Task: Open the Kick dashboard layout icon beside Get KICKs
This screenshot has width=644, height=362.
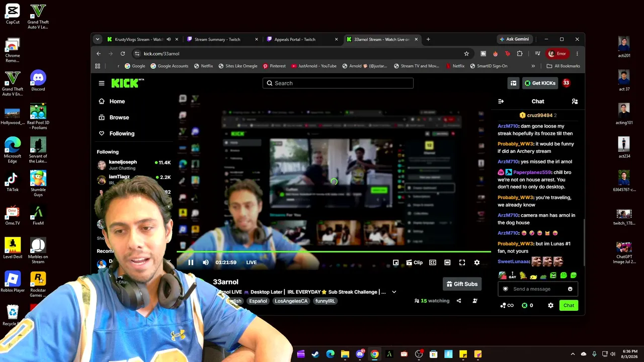Action: click(x=513, y=83)
